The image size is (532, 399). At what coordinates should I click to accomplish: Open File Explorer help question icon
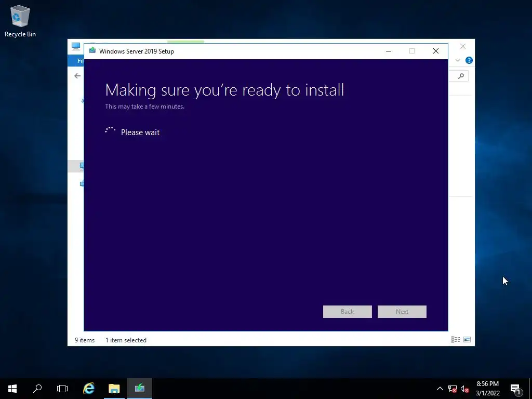coord(469,60)
